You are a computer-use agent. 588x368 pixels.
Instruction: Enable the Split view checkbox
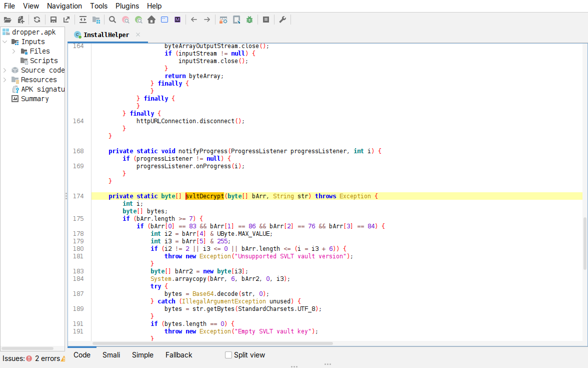point(228,355)
